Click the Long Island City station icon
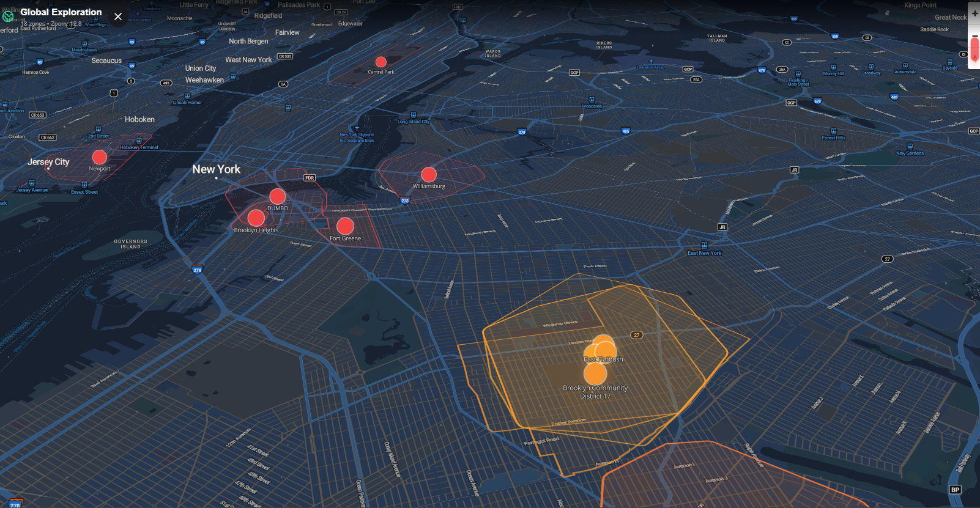The width and height of the screenshot is (980, 508). (414, 115)
